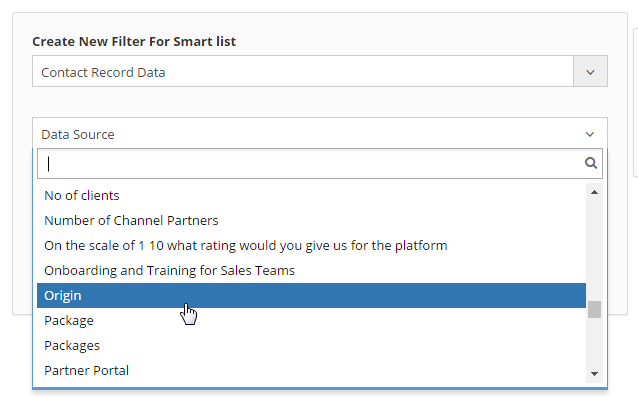Screen dimensions: 638x397
Task: Select the platform rating scale option
Action: 311,245
